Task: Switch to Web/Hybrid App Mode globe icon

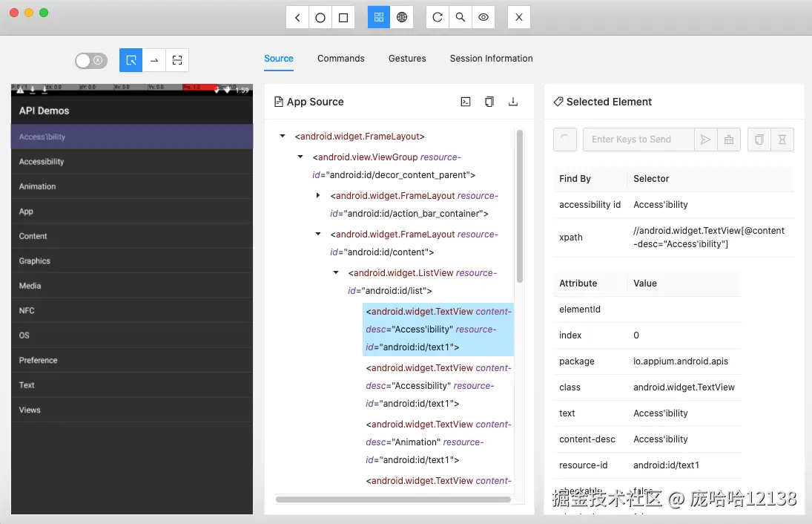Action: point(401,18)
